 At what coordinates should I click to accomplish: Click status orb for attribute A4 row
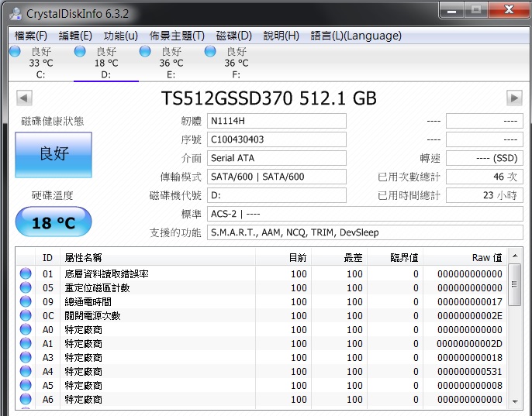tap(26, 371)
